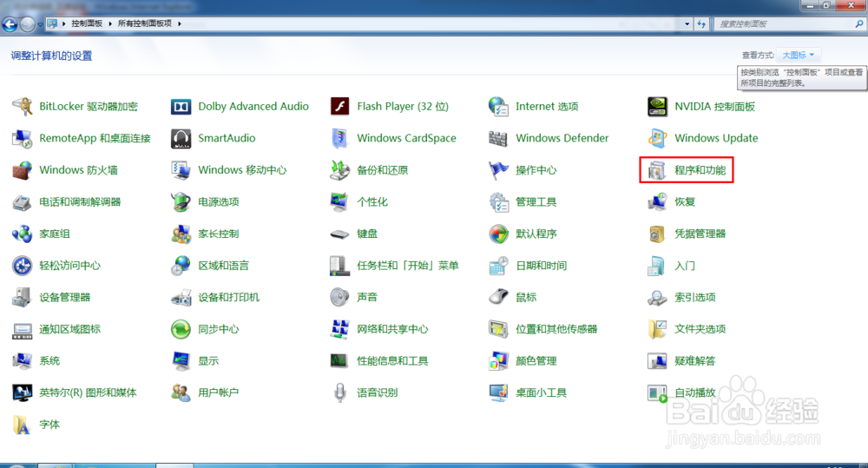The image size is (868, 468).
Task: Open the 凭据管理器 safe icon
Action: pyautogui.click(x=657, y=234)
